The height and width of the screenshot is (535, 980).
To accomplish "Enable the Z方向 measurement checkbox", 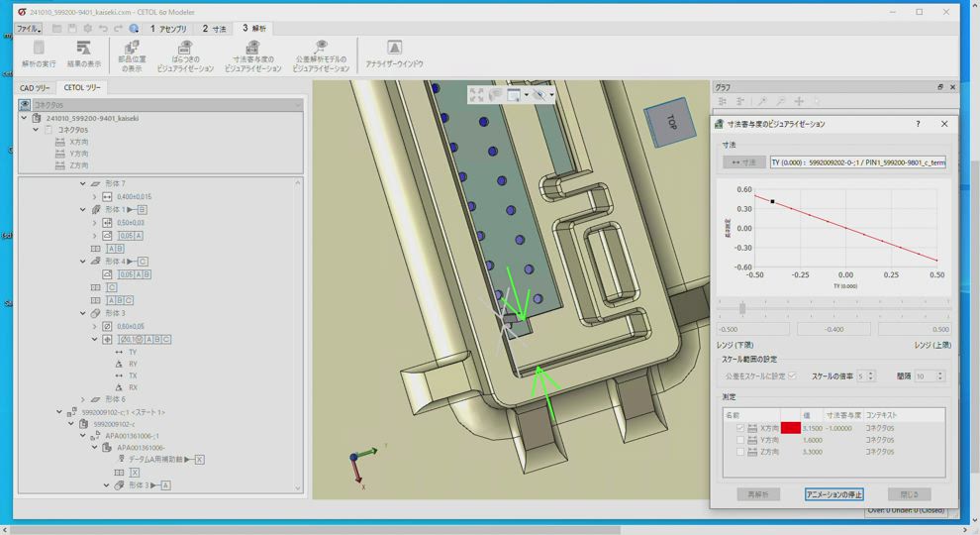I will [x=739, y=452].
